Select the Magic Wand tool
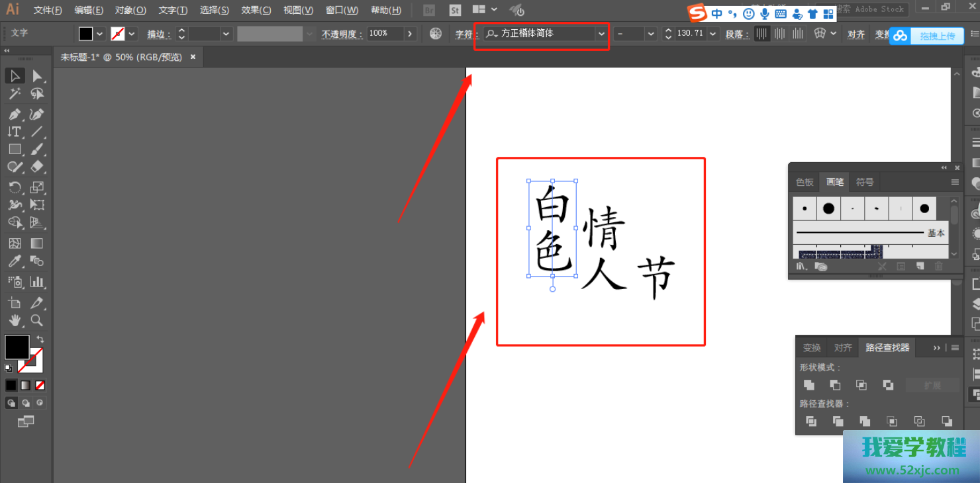 (x=15, y=94)
